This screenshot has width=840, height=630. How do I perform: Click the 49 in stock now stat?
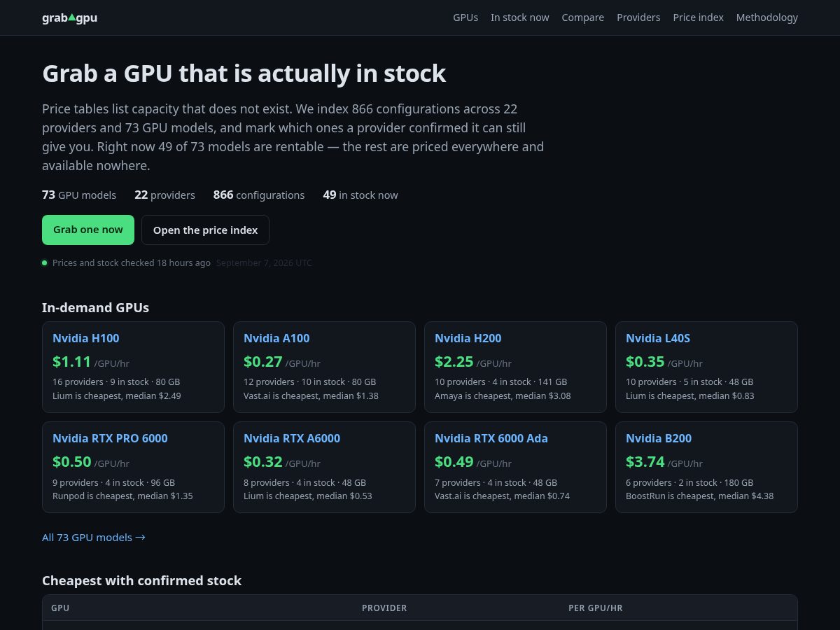(360, 195)
